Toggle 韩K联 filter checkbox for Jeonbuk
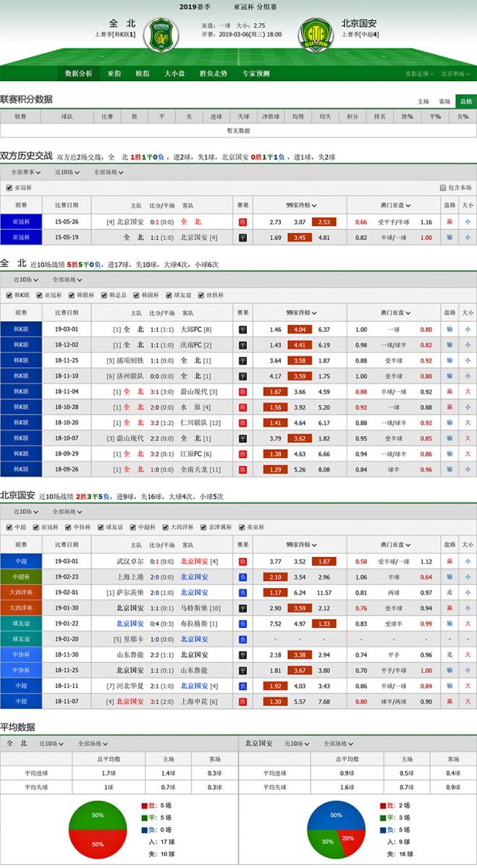This screenshot has height=868, width=477. click(9, 295)
